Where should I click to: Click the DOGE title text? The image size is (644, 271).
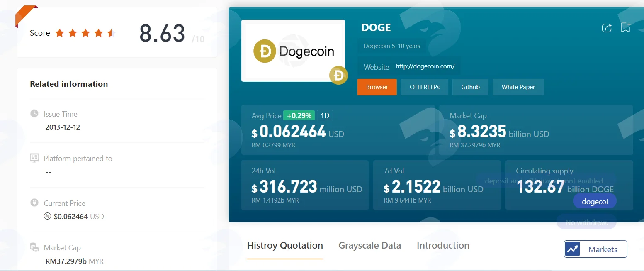[376, 28]
